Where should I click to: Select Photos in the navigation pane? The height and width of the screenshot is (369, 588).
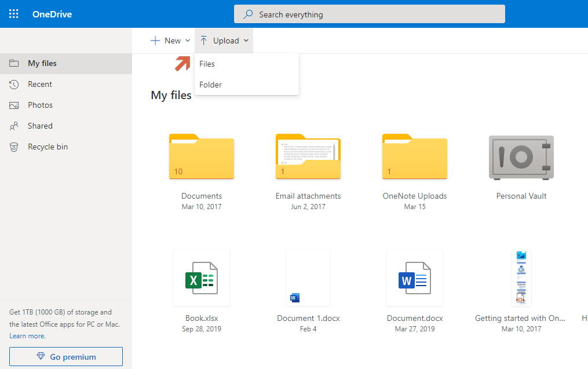point(66,105)
